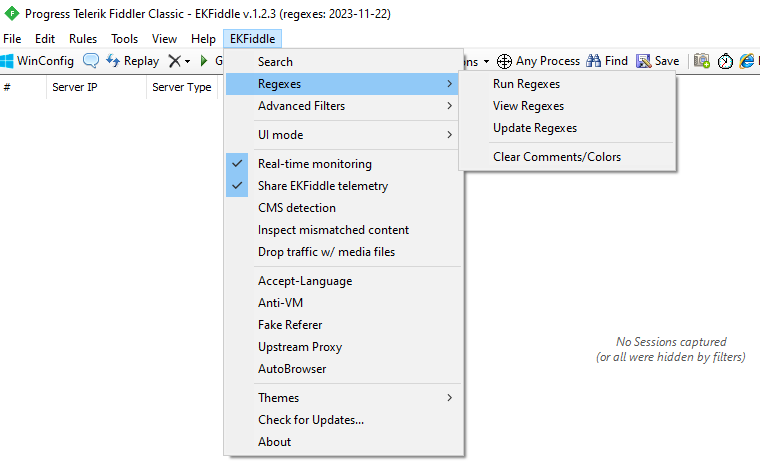Expand the Advanced Filters chevron

pos(449,106)
